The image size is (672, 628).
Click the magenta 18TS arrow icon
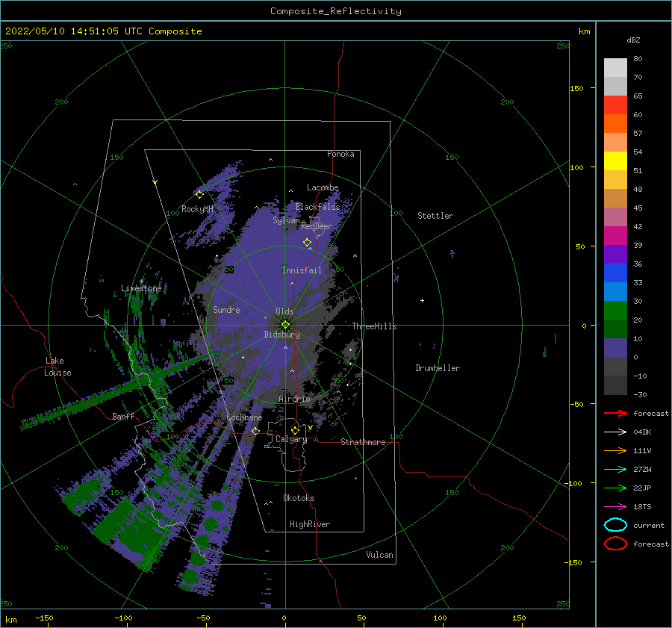point(615,507)
